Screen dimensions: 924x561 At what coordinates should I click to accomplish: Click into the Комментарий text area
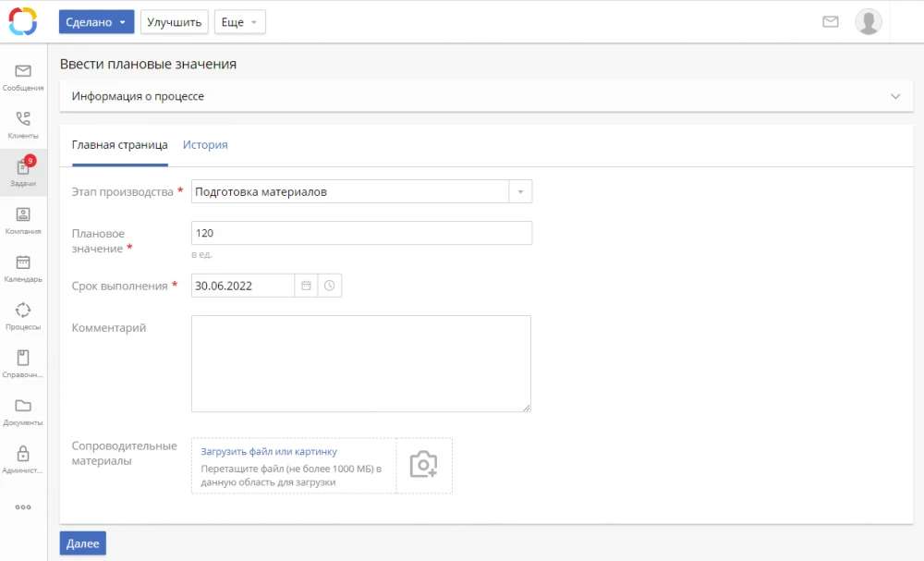(x=360, y=363)
